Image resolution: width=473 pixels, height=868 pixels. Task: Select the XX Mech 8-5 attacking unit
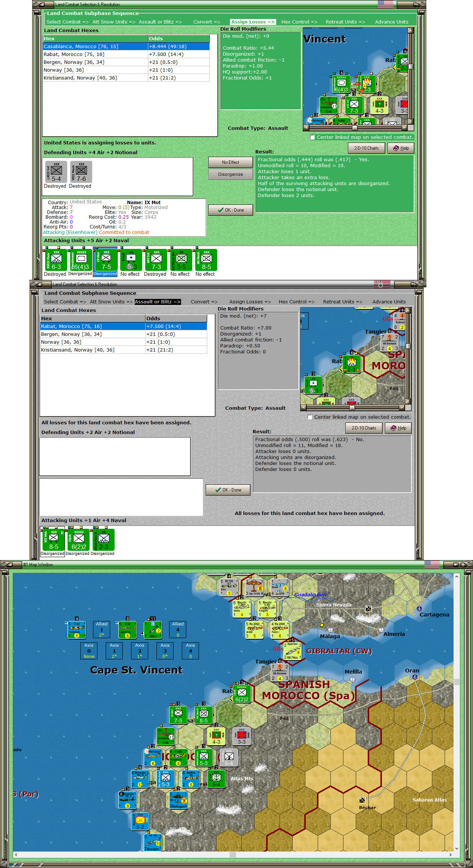click(206, 260)
